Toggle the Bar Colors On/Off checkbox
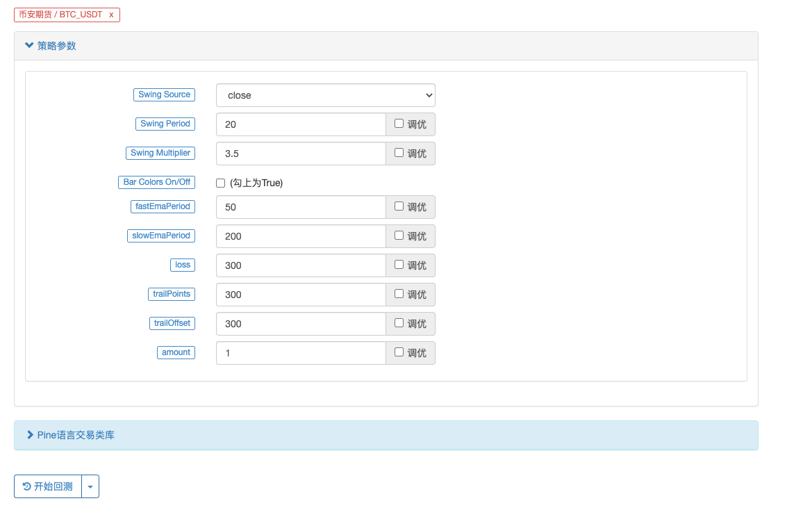Screen dimensions: 812x510 point(221,183)
